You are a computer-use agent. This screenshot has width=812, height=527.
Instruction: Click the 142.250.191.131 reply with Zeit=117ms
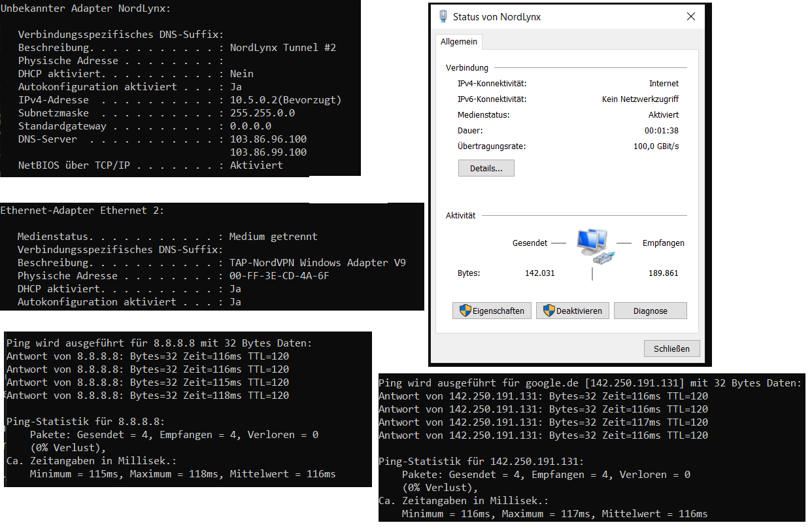(543, 422)
